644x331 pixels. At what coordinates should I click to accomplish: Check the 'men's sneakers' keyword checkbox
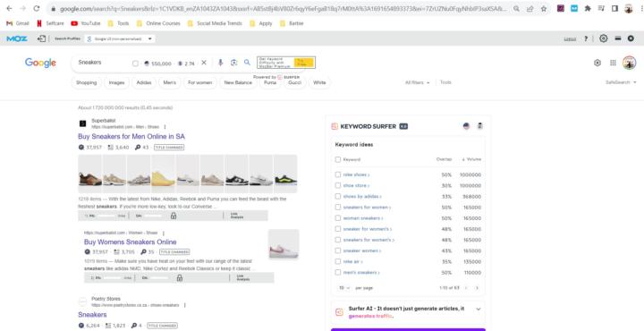(337, 272)
